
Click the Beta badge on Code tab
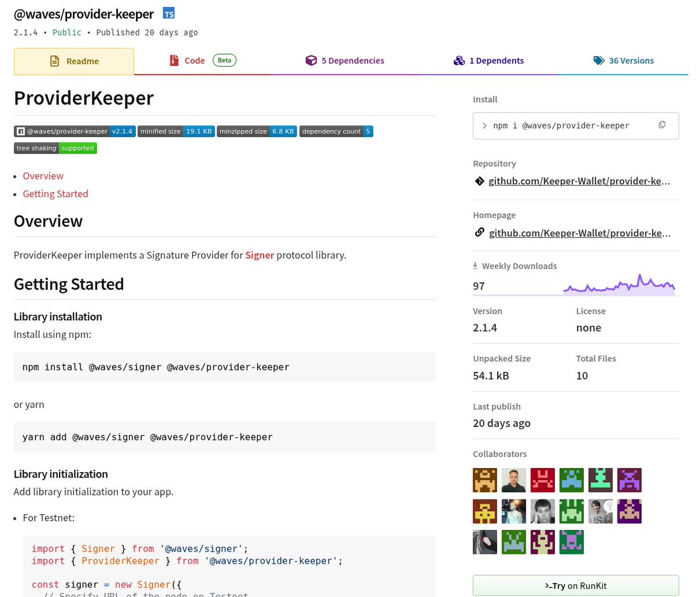coord(225,60)
